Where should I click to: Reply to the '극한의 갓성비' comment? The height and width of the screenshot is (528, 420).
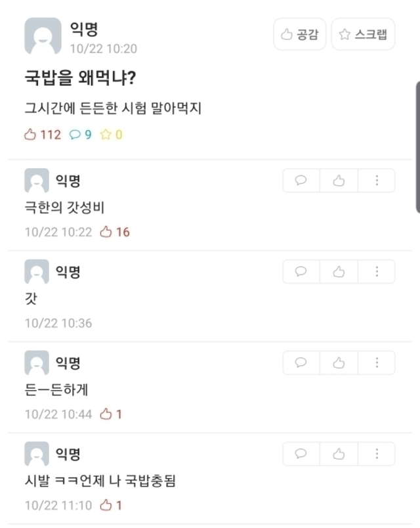tap(301, 181)
